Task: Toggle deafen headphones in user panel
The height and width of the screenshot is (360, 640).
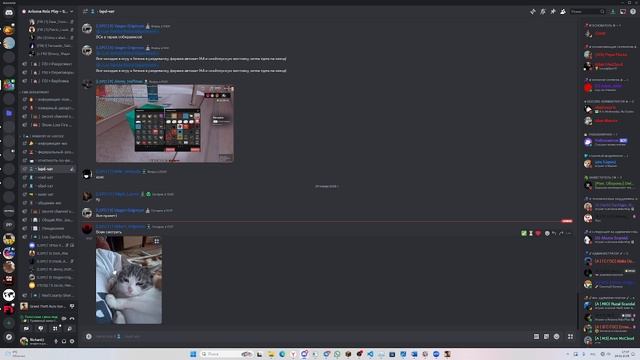Action: pyautogui.click(x=64, y=341)
